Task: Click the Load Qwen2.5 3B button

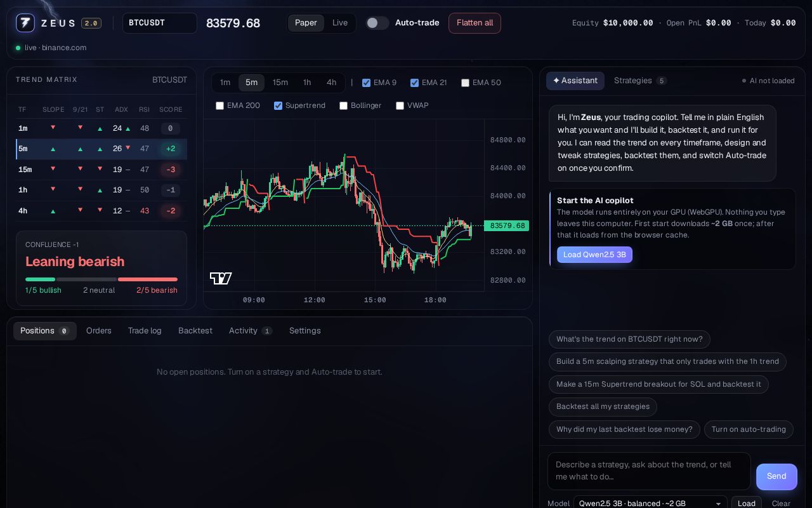Action: 594,255
